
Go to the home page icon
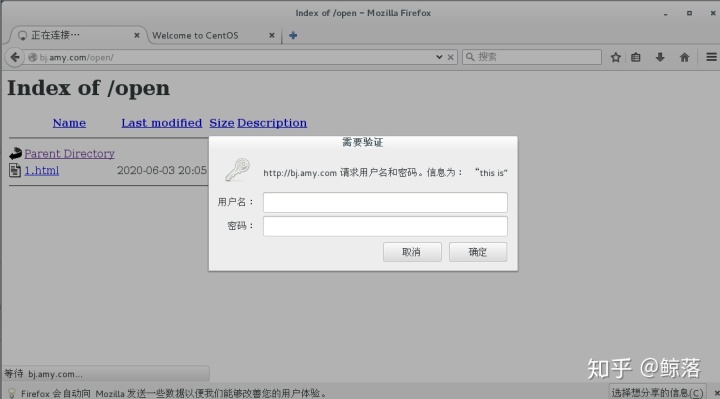coord(684,57)
